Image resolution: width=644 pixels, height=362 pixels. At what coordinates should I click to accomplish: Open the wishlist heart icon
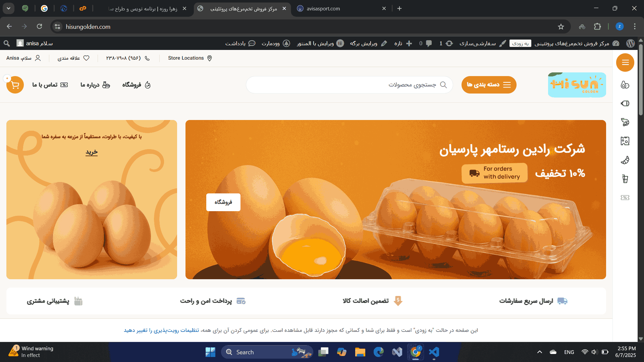click(x=86, y=58)
